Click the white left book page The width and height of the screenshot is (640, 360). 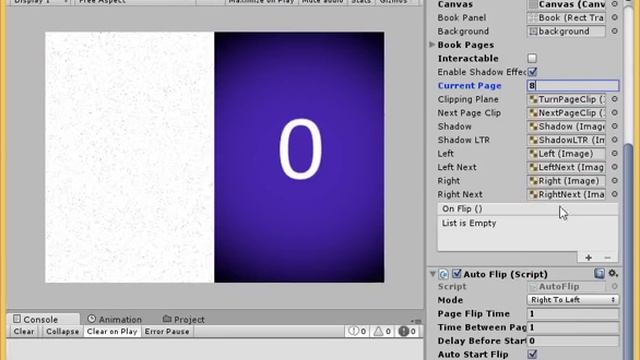129,157
